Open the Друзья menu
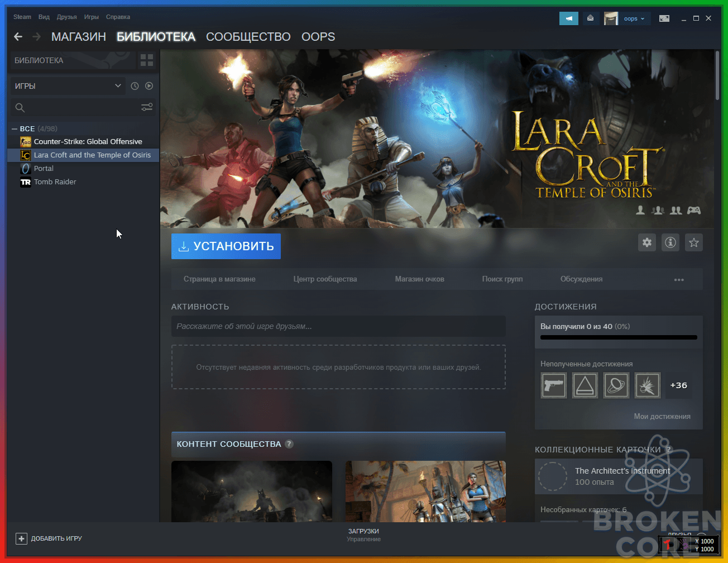 click(67, 17)
